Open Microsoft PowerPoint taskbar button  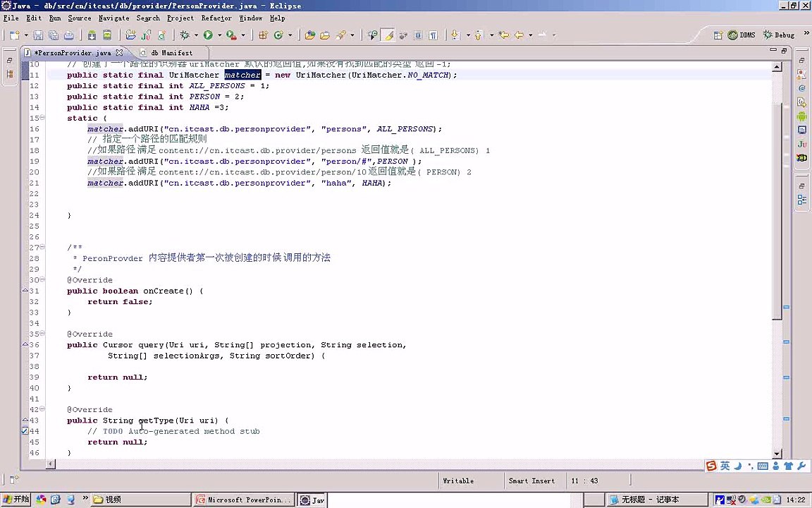[243, 500]
